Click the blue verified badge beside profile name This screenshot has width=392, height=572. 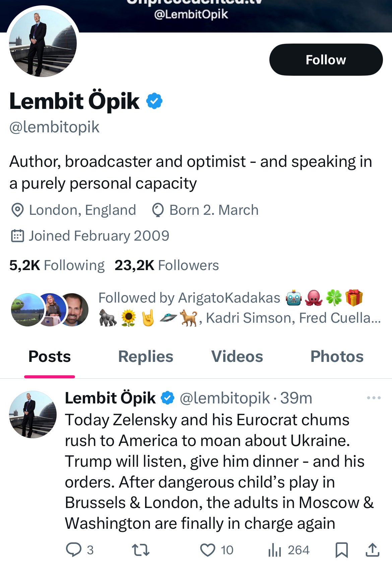154,101
